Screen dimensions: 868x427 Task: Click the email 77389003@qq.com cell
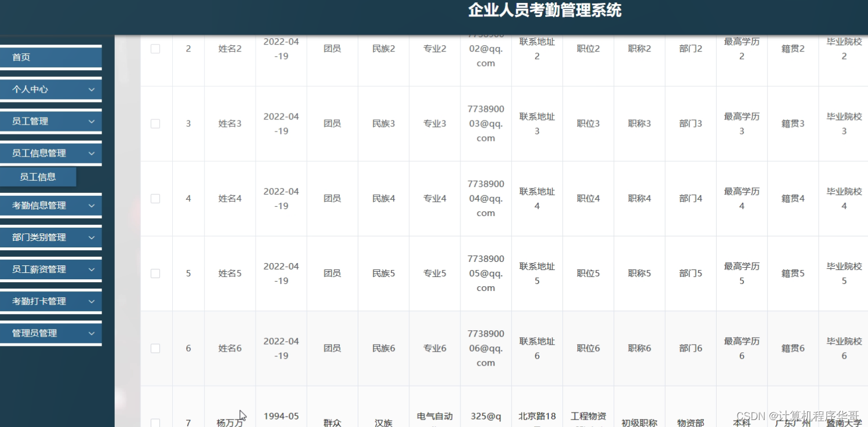coord(485,123)
